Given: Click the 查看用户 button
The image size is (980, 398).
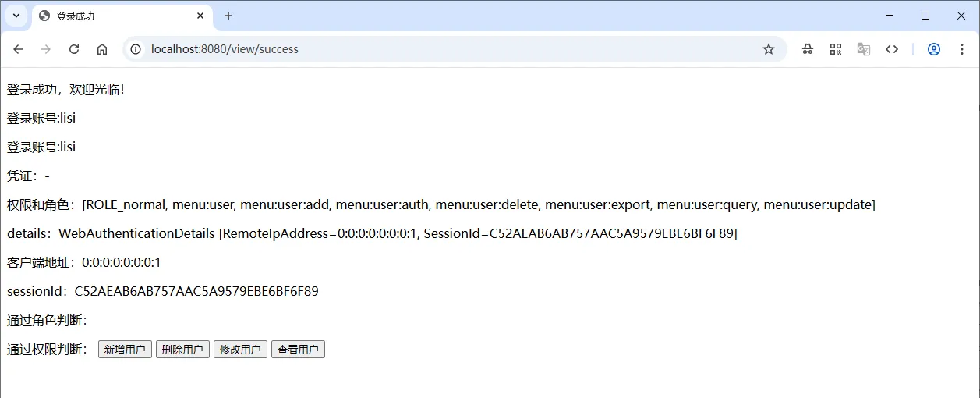Looking at the screenshot, I should point(298,350).
